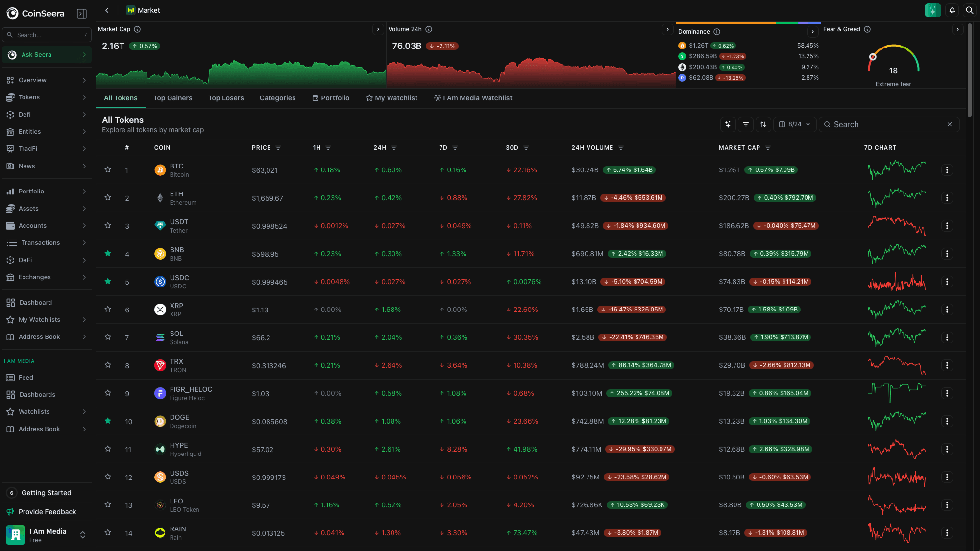The image size is (980, 551).
Task: Expand the Tokens sidebar section
Action: (84, 97)
